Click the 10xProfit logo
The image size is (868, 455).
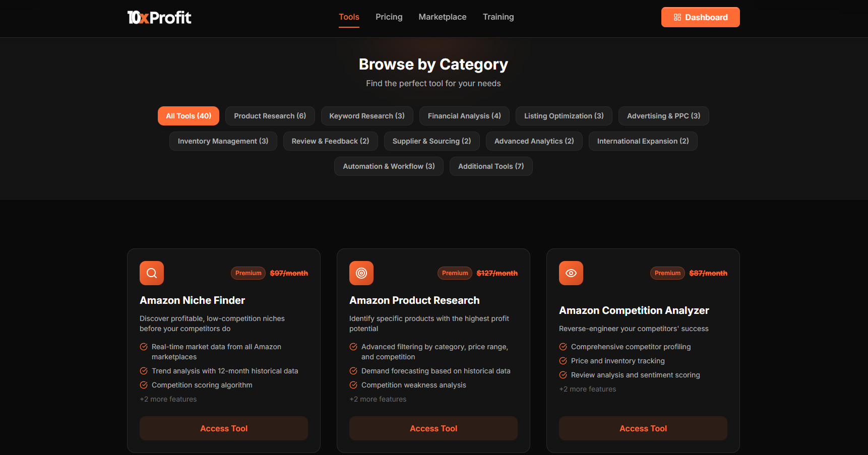tap(159, 17)
